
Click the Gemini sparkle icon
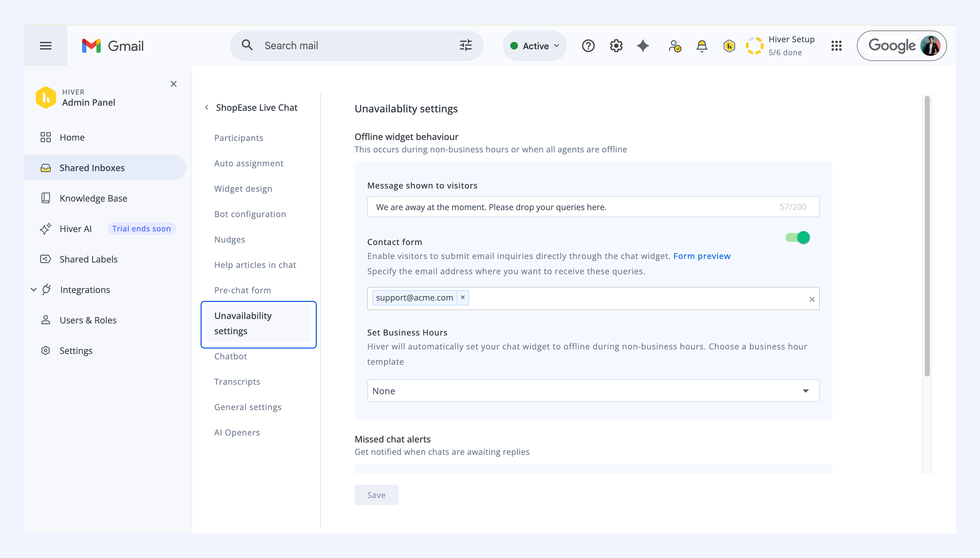click(643, 46)
